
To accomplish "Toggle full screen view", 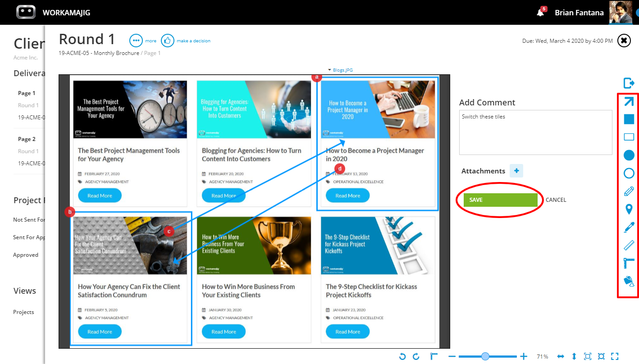I will click(615, 356).
